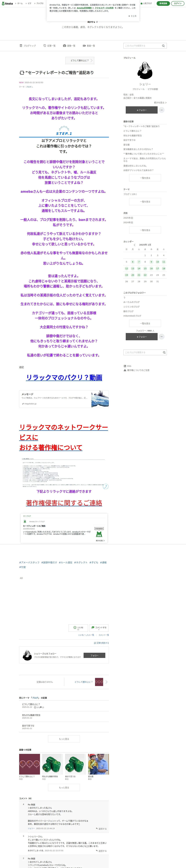The height and width of the screenshot is (868, 186).
Task: Click フォロー in the シェリーさんをフォロー box
Action: [x=94, y=655]
